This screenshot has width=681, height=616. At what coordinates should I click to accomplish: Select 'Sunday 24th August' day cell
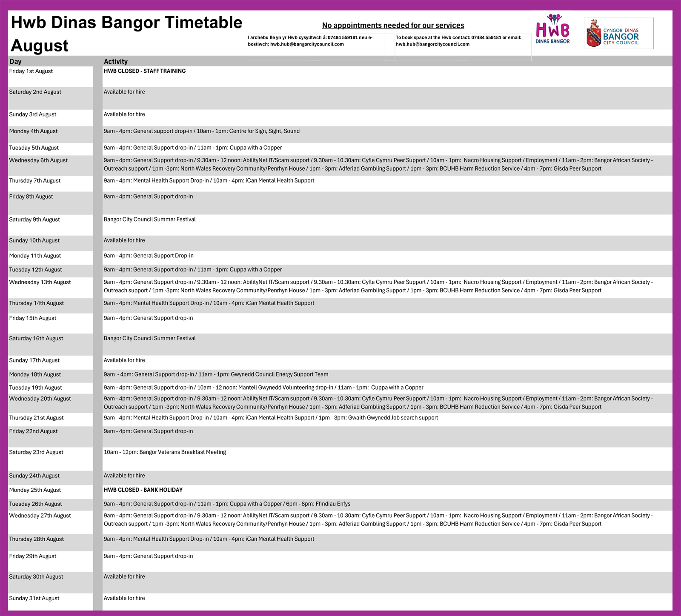coord(51,478)
